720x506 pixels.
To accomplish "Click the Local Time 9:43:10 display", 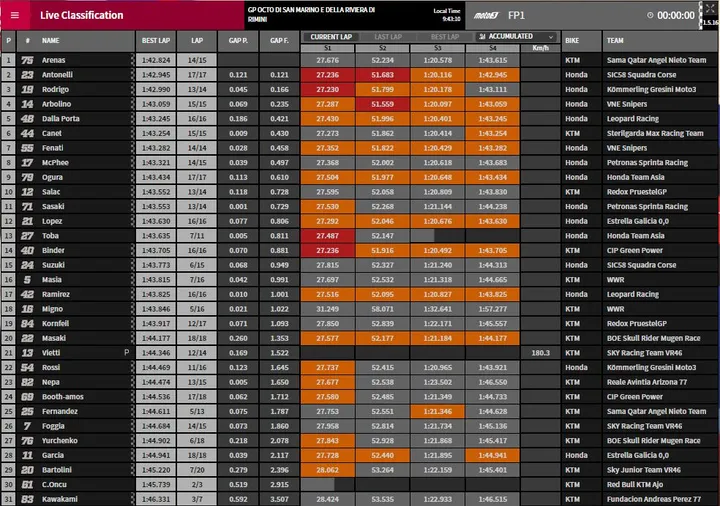I will point(447,15).
